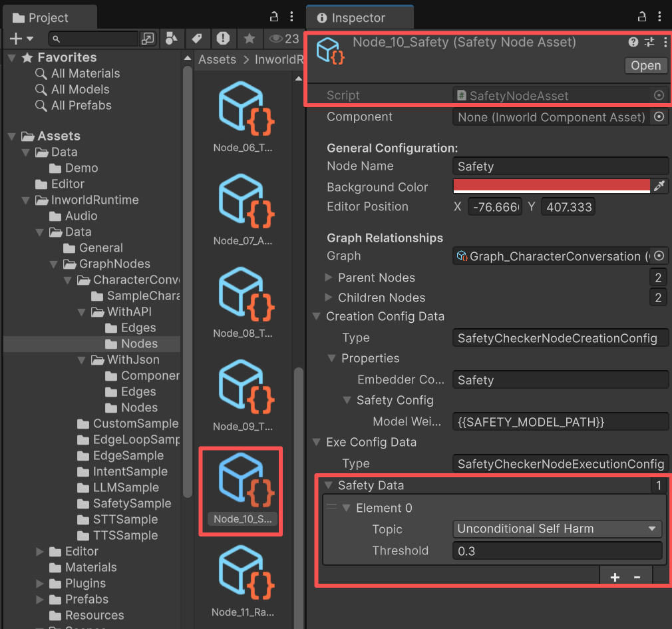Collapse Element 0 foldout

pos(346,508)
